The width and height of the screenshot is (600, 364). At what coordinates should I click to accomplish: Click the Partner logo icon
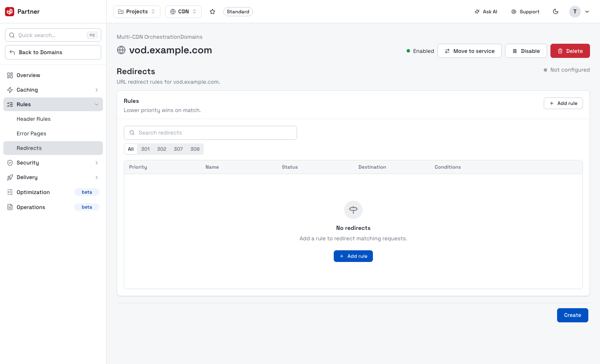10,12
